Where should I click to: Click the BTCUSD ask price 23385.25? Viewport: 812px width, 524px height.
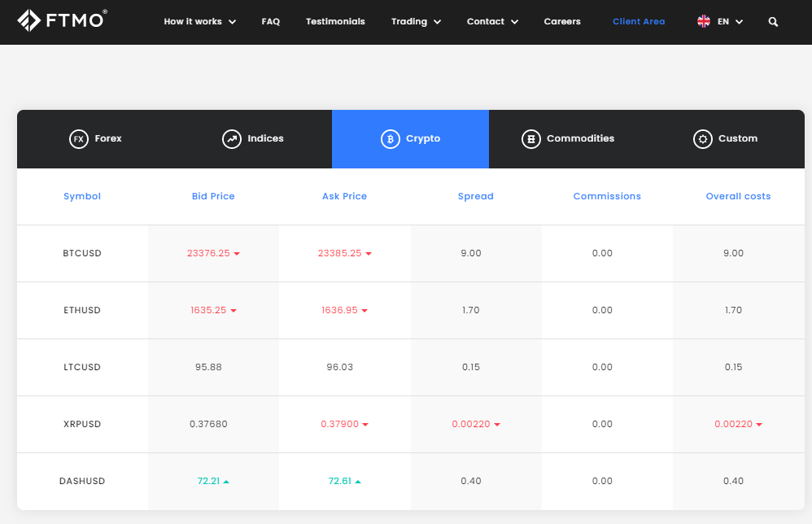point(340,253)
